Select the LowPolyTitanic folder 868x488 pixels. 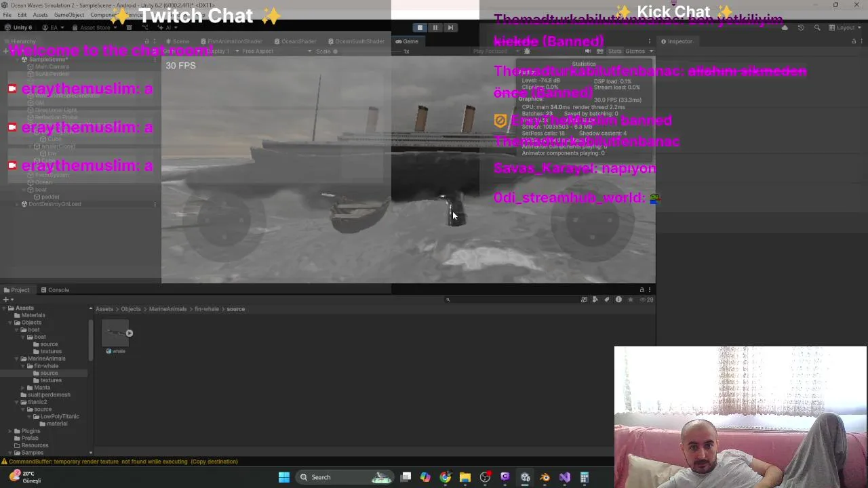click(56, 416)
